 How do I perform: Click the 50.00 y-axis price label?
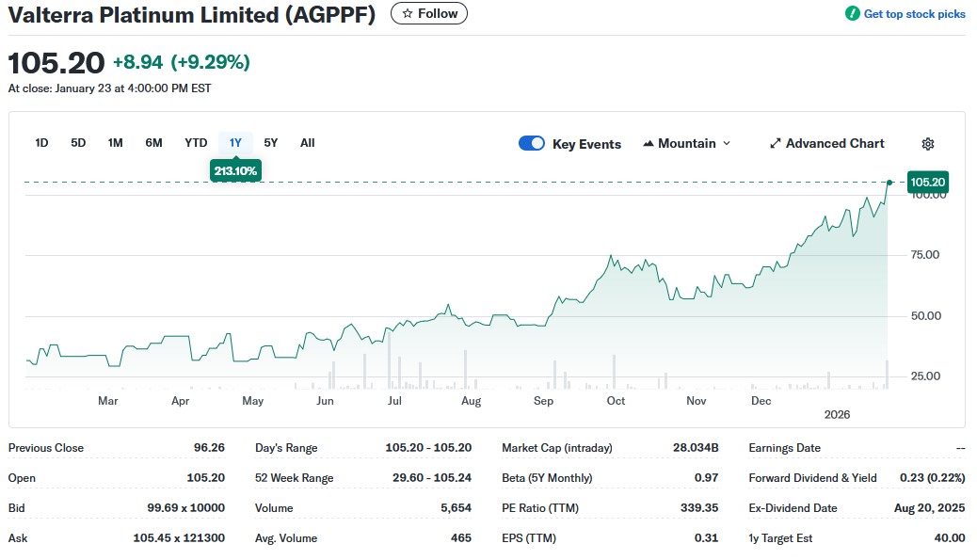click(926, 316)
